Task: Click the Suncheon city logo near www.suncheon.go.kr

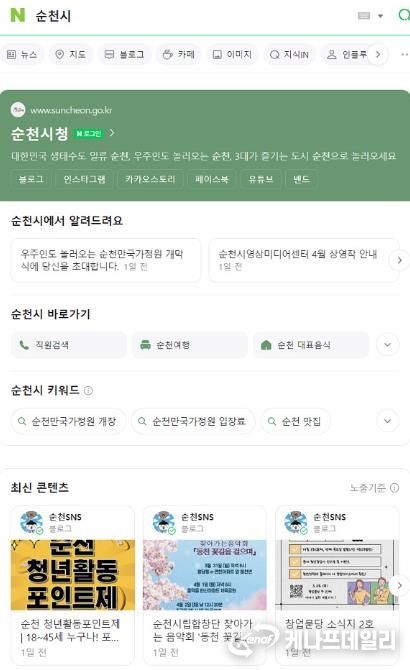Action: 18,110
